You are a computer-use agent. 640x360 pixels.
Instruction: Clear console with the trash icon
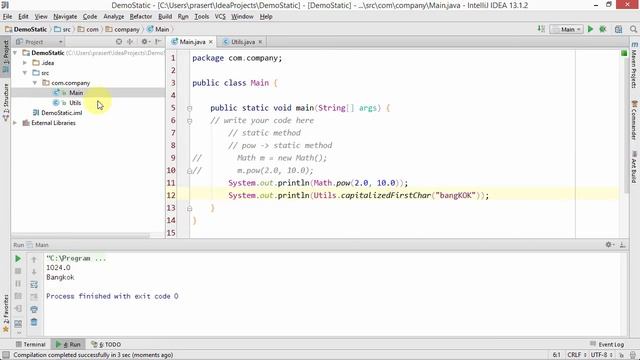pyautogui.click(x=34, y=322)
